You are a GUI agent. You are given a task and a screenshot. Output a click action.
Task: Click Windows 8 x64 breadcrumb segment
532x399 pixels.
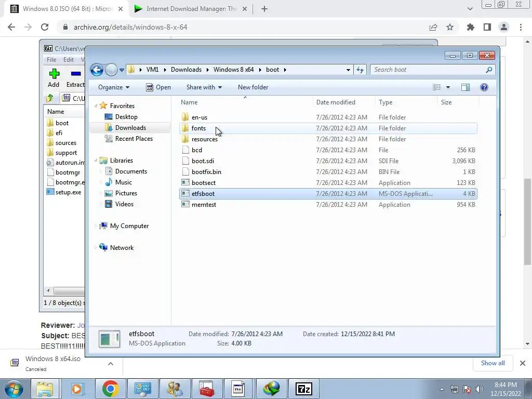pyautogui.click(x=233, y=70)
